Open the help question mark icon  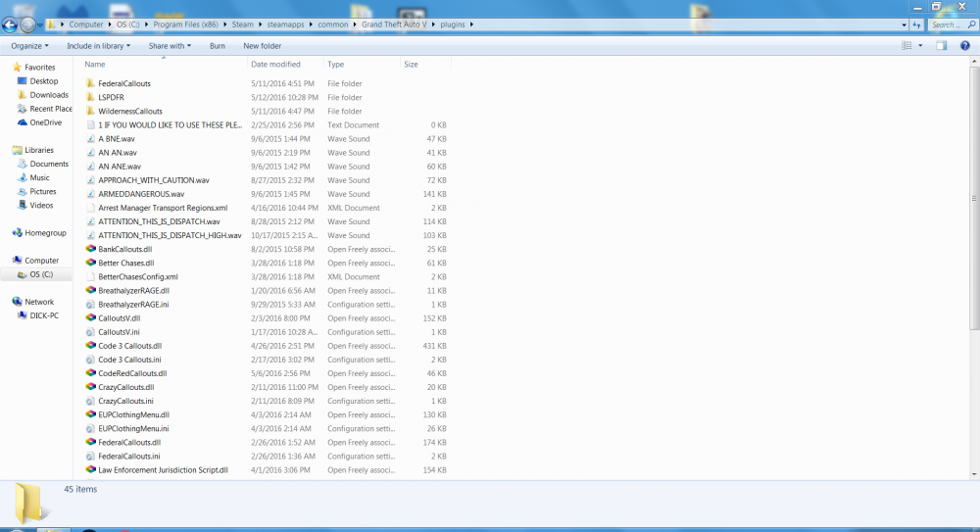pos(965,46)
